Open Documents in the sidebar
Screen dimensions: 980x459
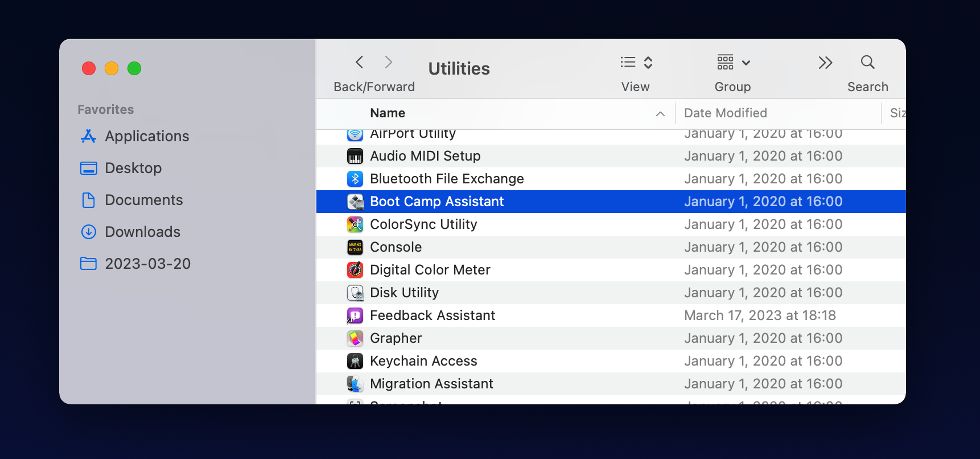(144, 200)
